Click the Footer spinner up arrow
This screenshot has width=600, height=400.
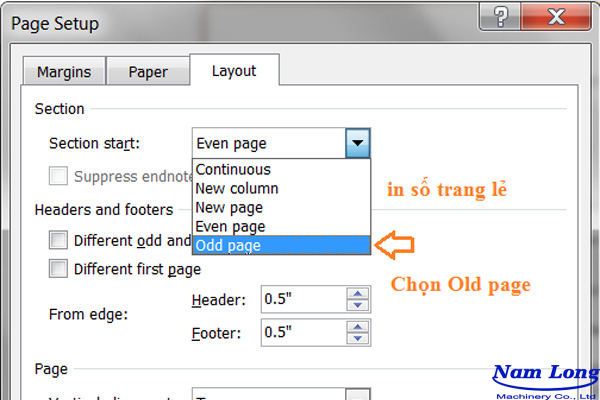[357, 326]
